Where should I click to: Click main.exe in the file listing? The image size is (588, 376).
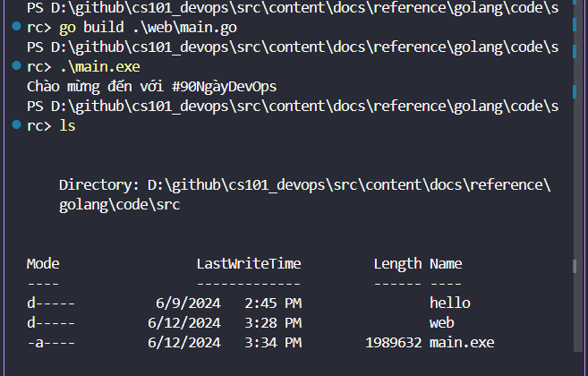[462, 342]
